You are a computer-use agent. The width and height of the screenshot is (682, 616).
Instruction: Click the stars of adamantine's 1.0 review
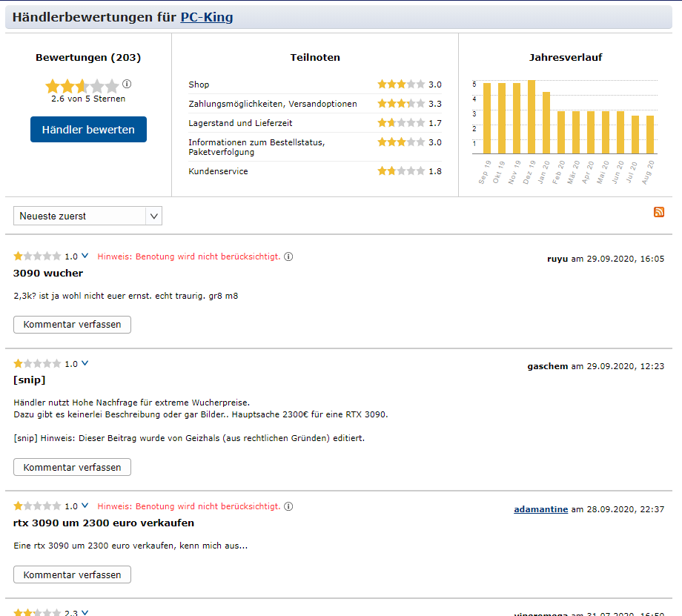click(x=37, y=506)
